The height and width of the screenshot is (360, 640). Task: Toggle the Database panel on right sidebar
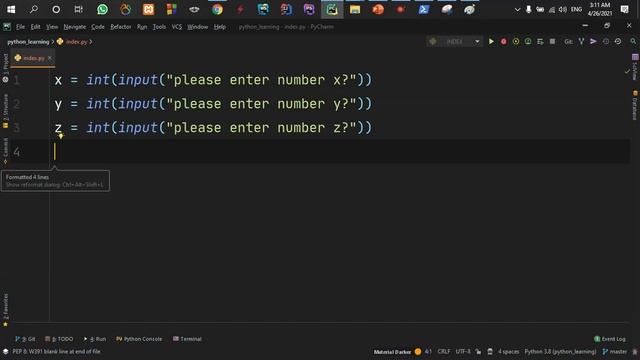click(635, 105)
